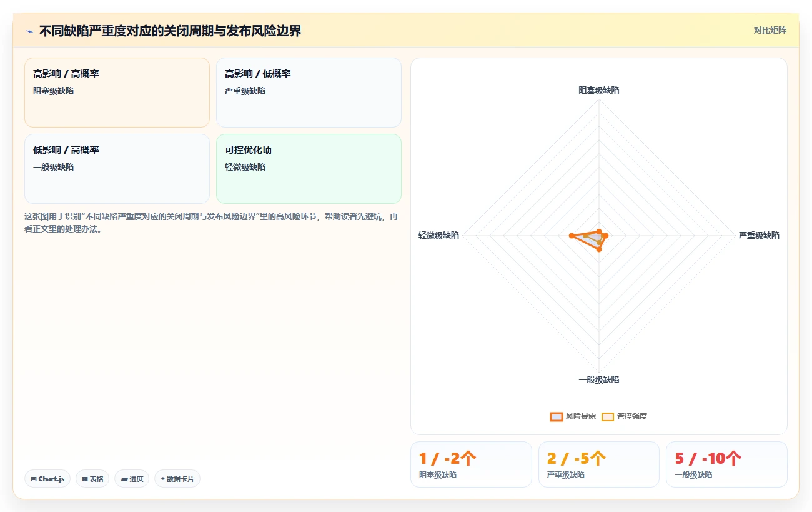Click the orange 风险暴露 legend swatch

point(556,416)
